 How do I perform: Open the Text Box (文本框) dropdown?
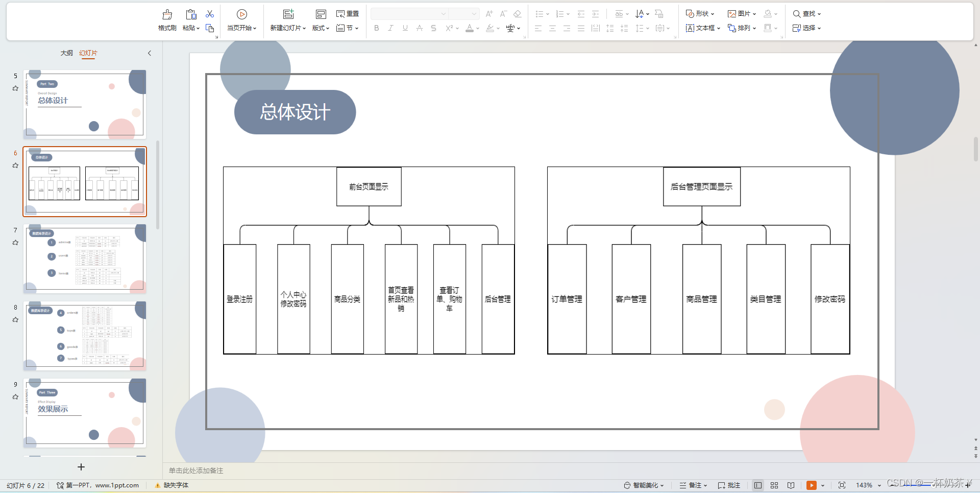703,28
